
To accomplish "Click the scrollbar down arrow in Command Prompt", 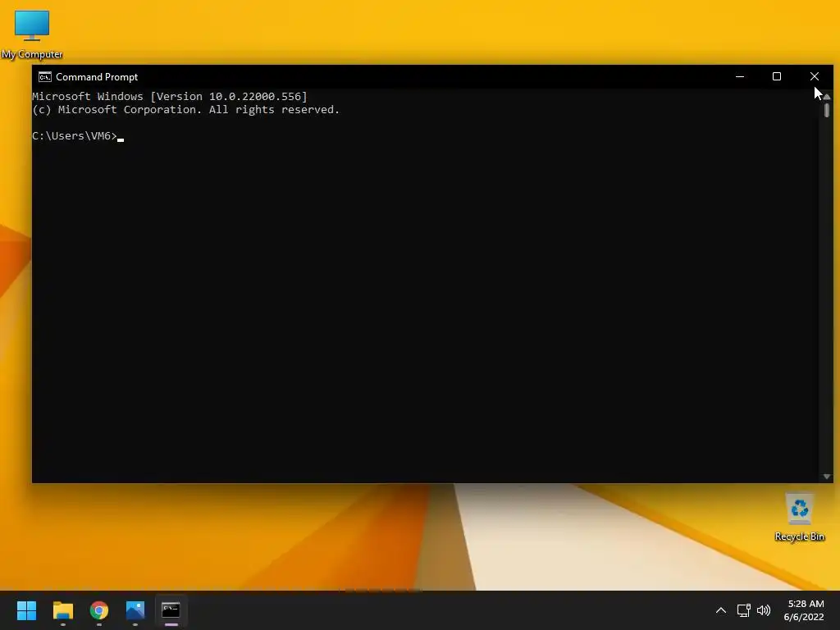I will [x=827, y=477].
